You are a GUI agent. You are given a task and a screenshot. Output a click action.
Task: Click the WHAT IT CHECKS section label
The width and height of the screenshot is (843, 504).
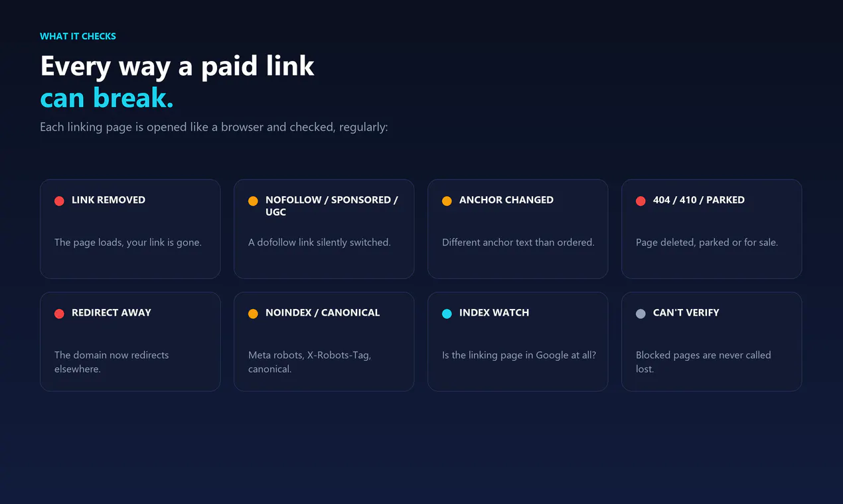(x=78, y=36)
